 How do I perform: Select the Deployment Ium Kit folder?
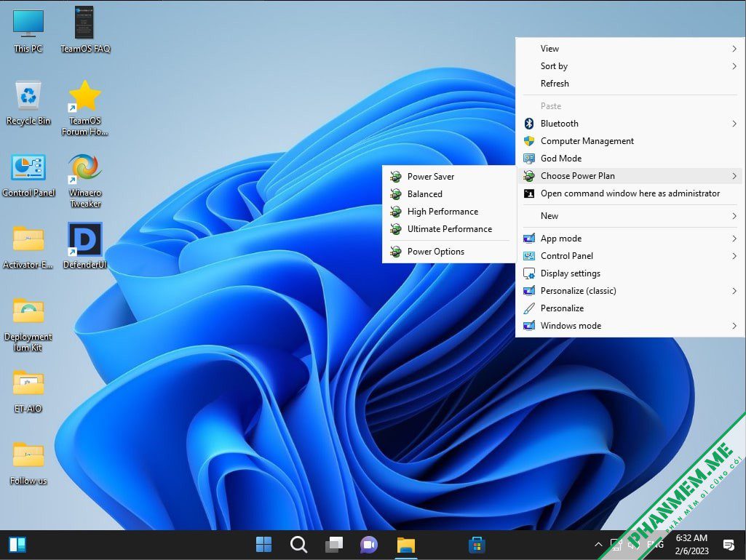[28, 324]
